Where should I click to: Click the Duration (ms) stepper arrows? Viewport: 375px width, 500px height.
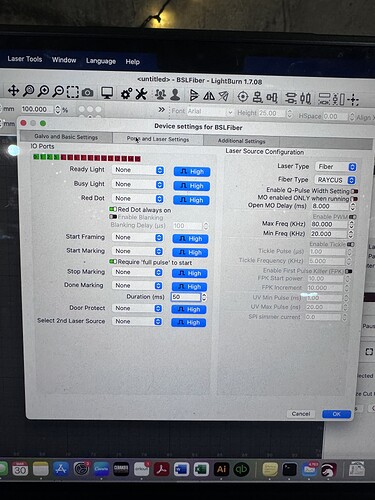[x=204, y=297]
